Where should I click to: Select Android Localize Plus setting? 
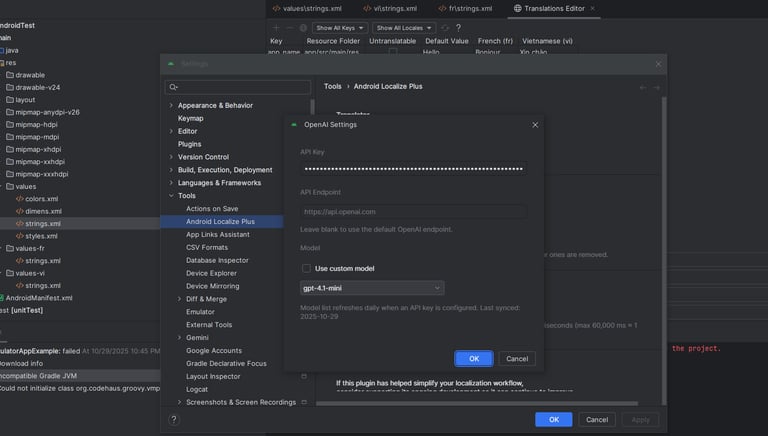coord(220,221)
